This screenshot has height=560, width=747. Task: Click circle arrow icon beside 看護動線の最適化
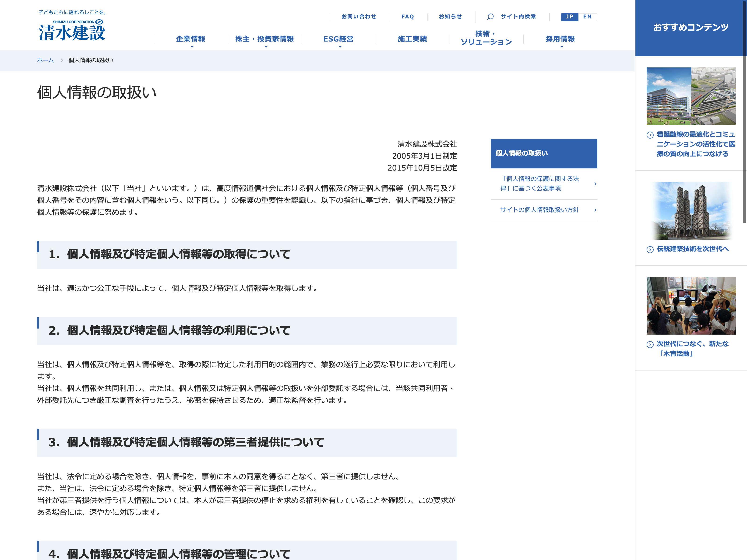(x=650, y=135)
